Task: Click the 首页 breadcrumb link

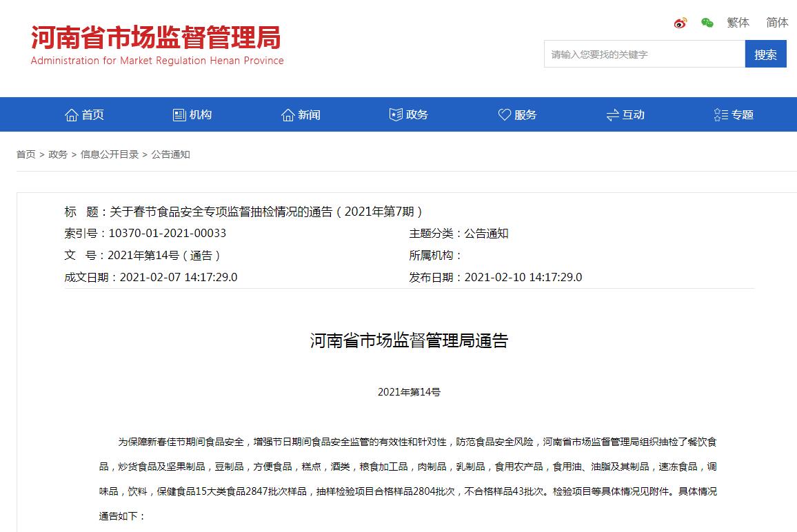Action: click(x=26, y=154)
